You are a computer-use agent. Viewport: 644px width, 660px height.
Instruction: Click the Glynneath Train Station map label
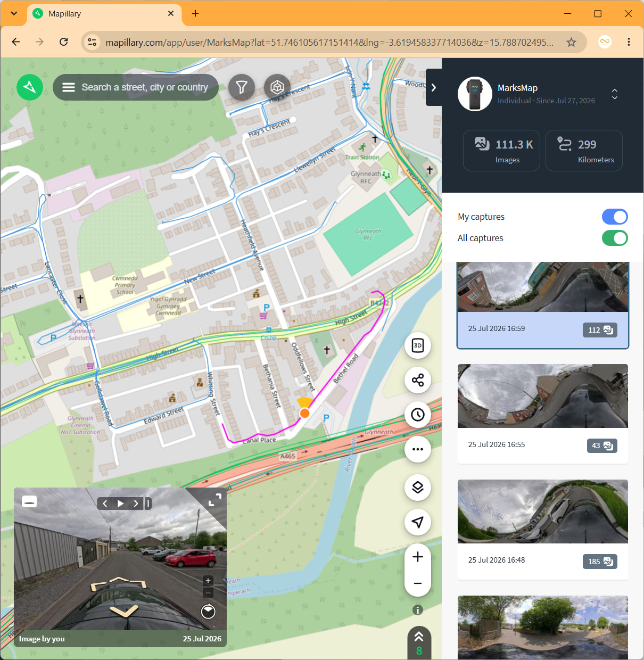(362, 157)
